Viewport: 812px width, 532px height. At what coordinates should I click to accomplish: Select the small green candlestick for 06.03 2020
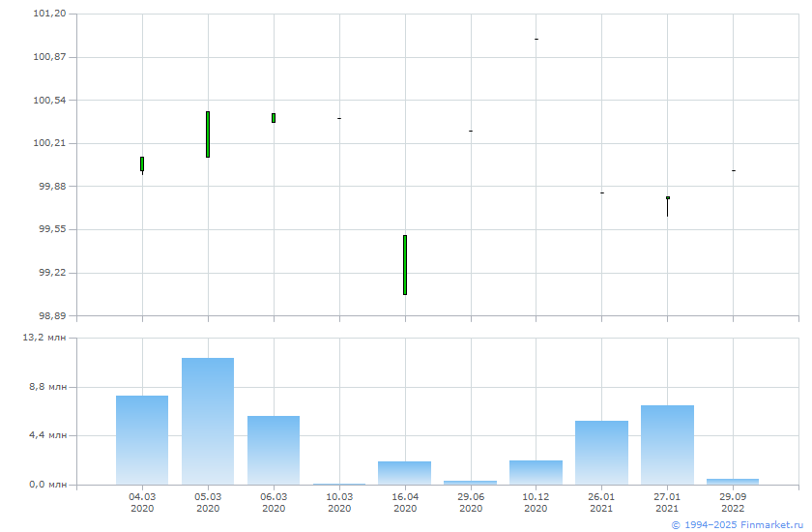274,118
